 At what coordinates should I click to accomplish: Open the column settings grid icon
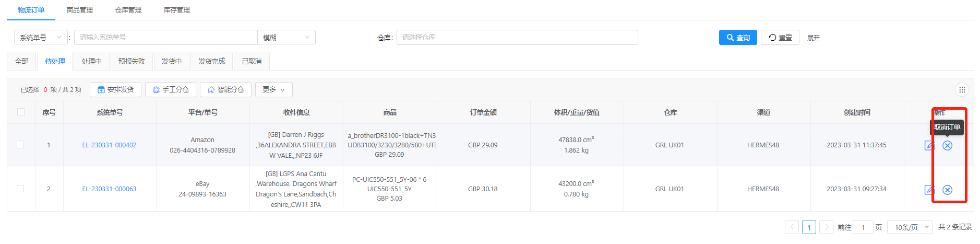[x=962, y=90]
